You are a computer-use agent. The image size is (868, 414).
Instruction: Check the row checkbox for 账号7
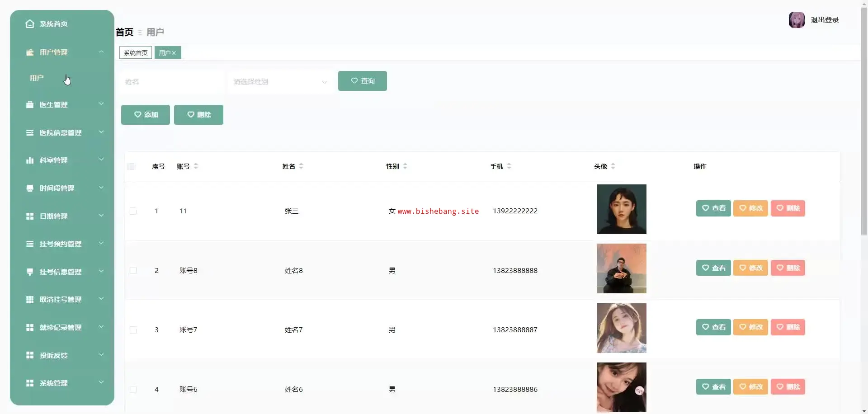(x=133, y=330)
